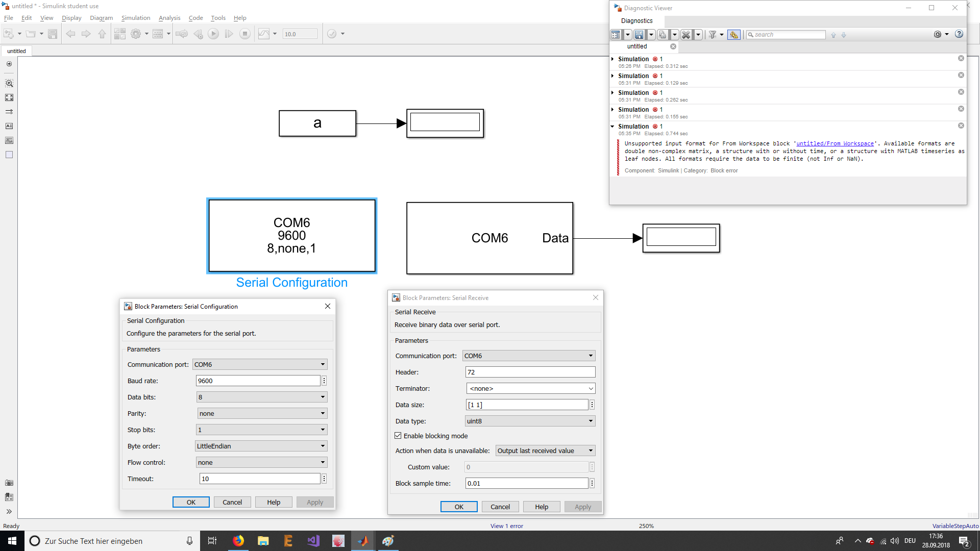
Task: Toggle Enable blocking mode checkbox
Action: [398, 436]
